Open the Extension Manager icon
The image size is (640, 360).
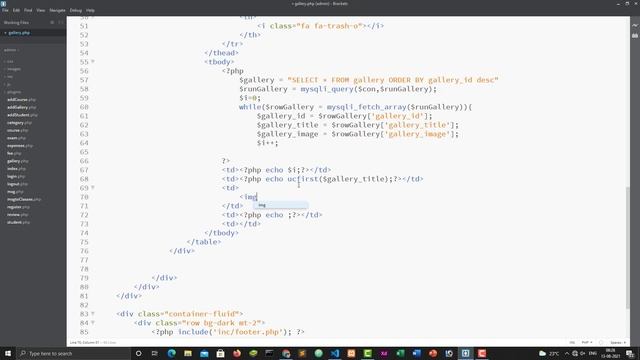[635, 36]
